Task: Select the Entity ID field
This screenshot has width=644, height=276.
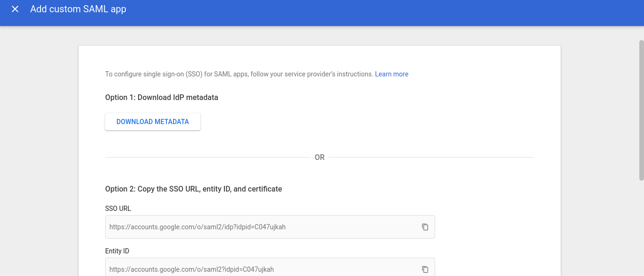Action: (270, 267)
